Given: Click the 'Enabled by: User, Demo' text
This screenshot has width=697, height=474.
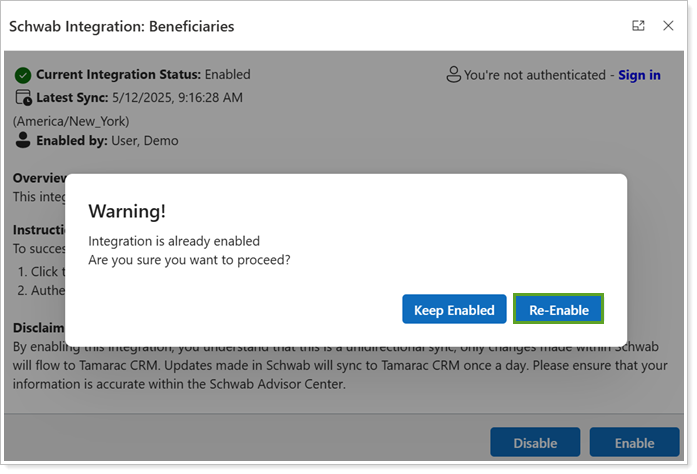Looking at the screenshot, I should [x=107, y=141].
